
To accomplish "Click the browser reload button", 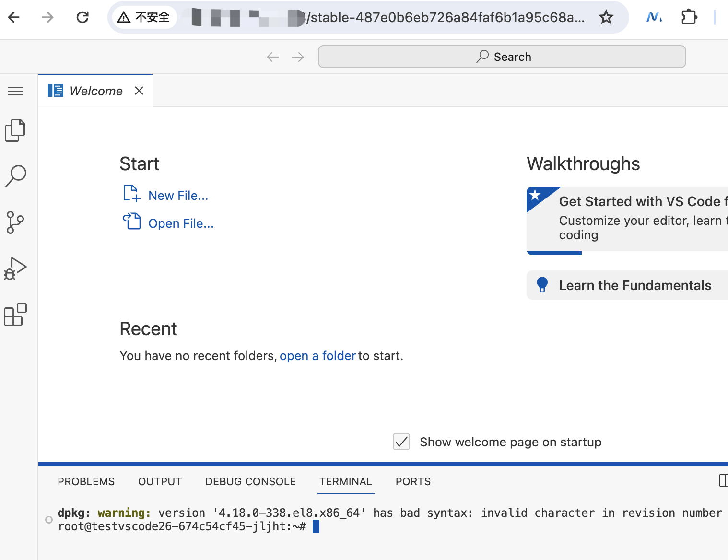I will tap(82, 18).
